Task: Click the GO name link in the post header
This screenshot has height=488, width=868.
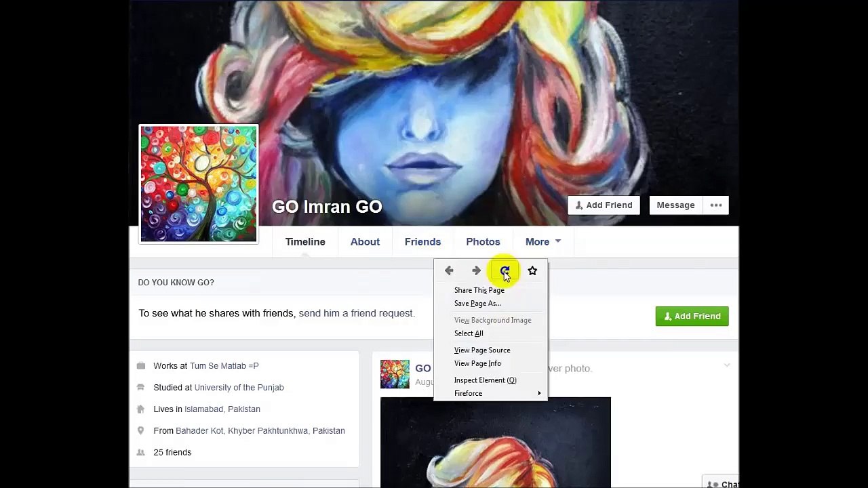Action: [x=422, y=368]
